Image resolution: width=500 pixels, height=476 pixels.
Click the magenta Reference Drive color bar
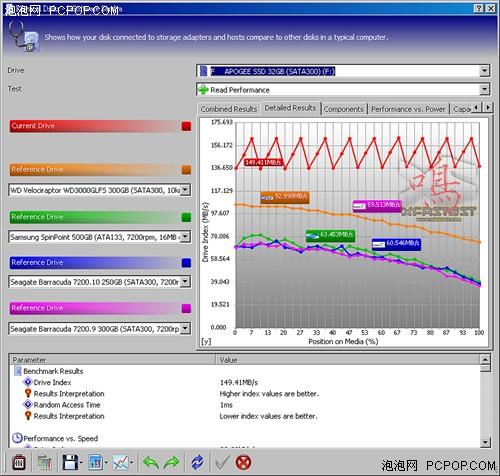click(95, 308)
